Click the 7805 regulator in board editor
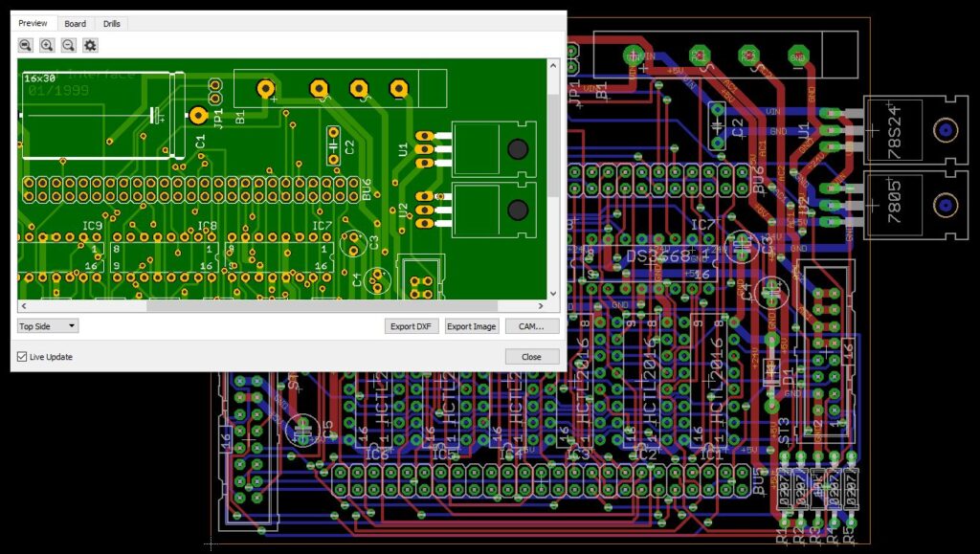Screen dimensions: 980x554 (895, 205)
